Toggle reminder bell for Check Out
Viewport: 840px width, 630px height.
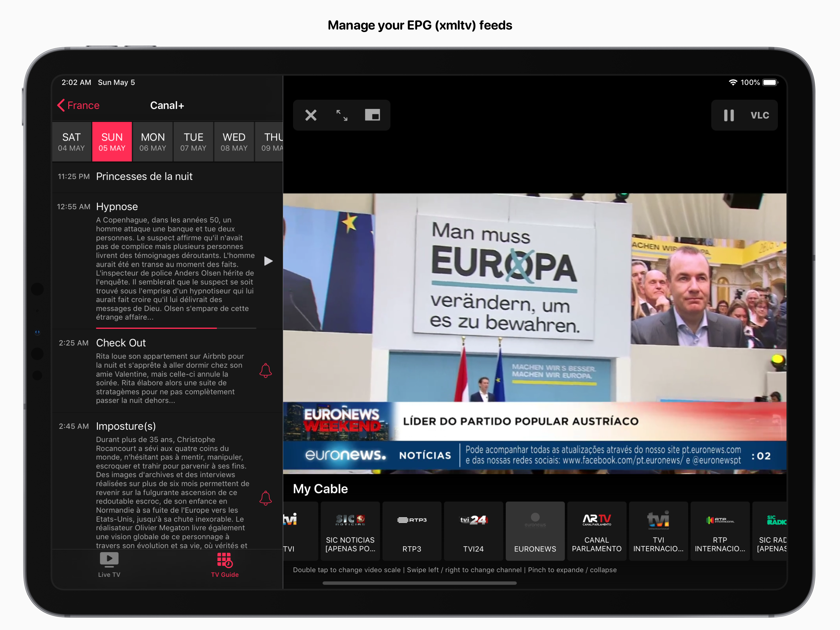(265, 370)
